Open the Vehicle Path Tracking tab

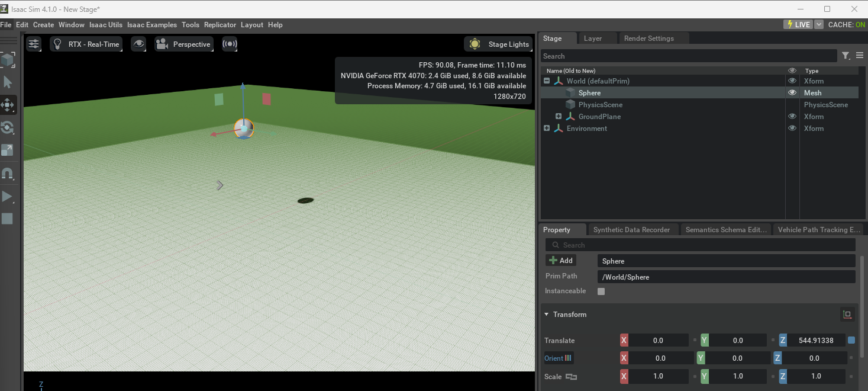coord(819,230)
